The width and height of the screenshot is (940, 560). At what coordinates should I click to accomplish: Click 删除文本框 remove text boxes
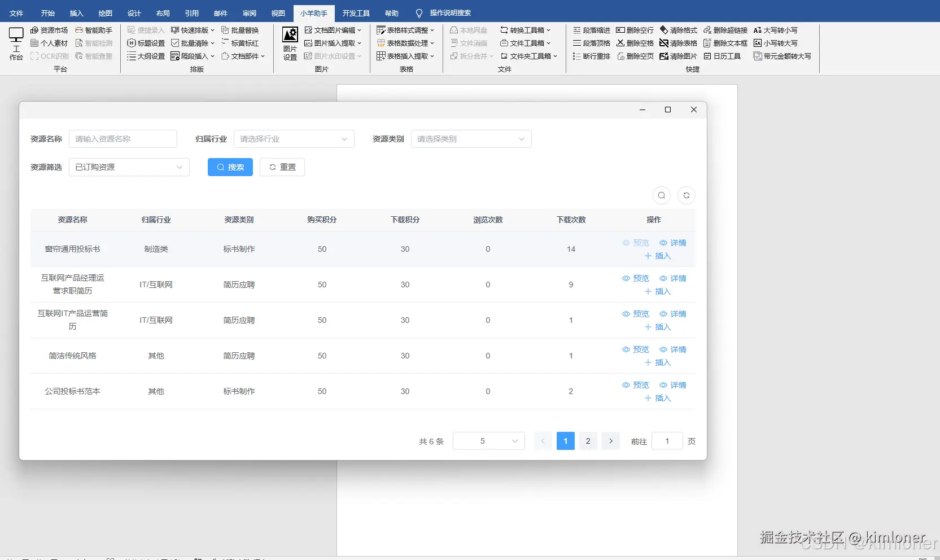725,43
